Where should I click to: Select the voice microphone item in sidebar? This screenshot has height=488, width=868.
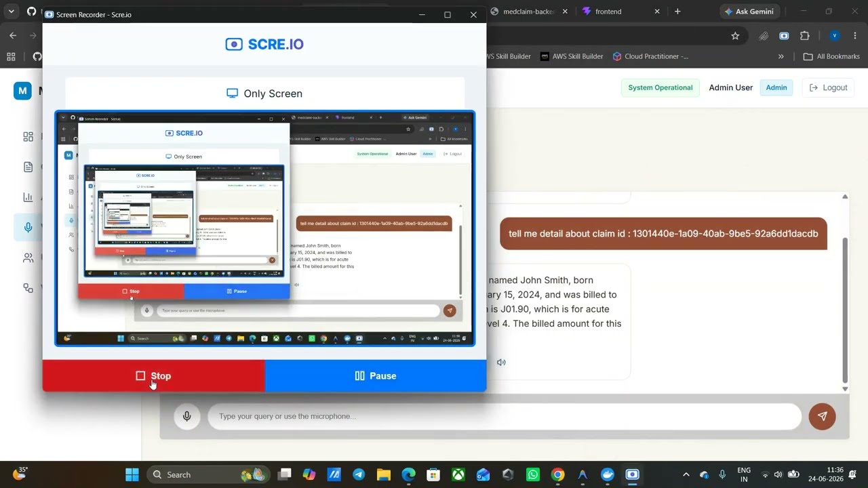point(28,228)
